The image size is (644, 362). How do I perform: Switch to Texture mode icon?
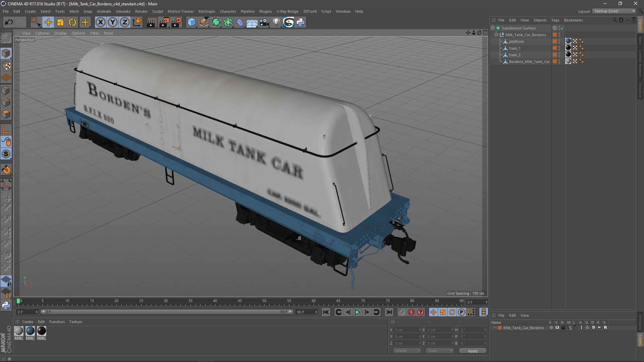pyautogui.click(x=6, y=66)
